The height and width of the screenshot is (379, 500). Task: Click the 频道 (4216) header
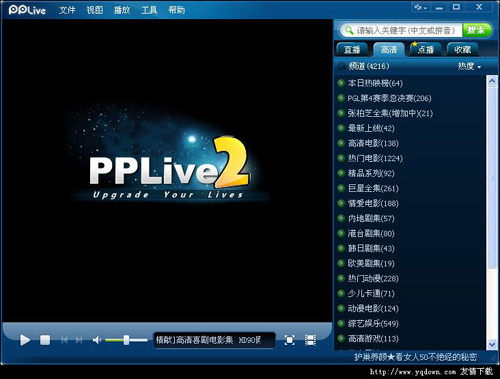(x=368, y=66)
